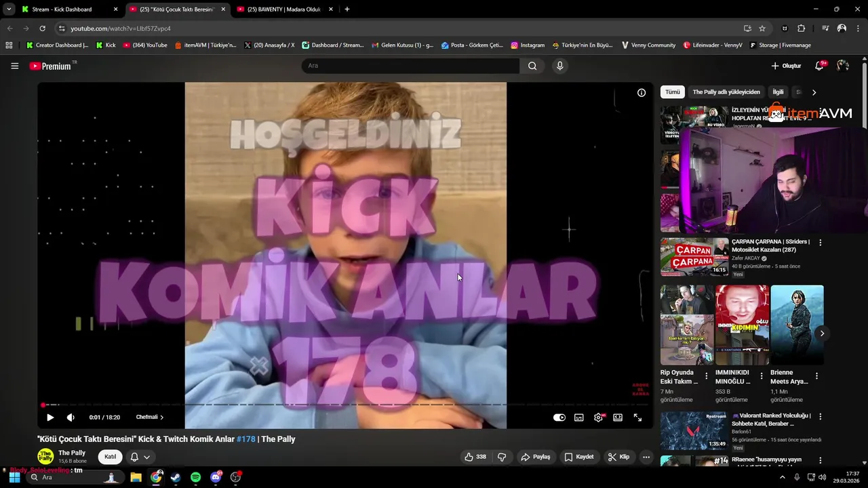Seek on the video progress bar

point(346,405)
